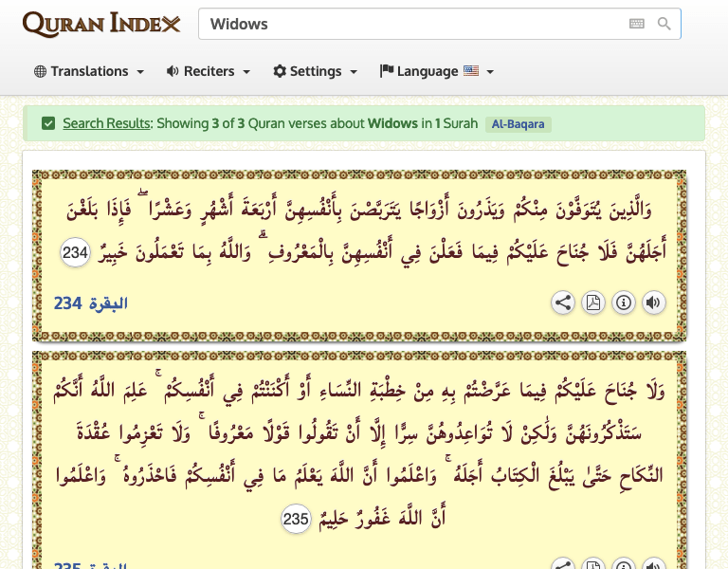Play audio recitation of verse 234
The width and height of the screenshot is (728, 569).
653,303
